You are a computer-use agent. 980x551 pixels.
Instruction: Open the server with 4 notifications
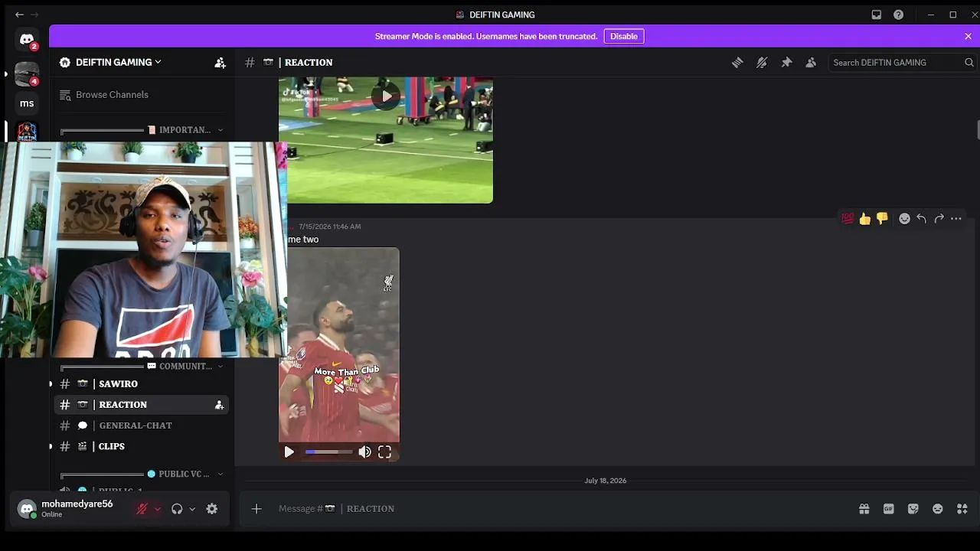27,73
